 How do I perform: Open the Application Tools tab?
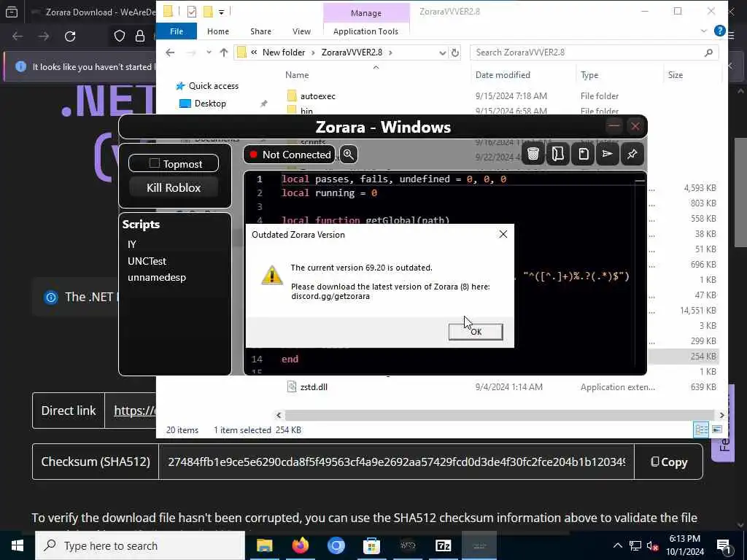pyautogui.click(x=366, y=31)
